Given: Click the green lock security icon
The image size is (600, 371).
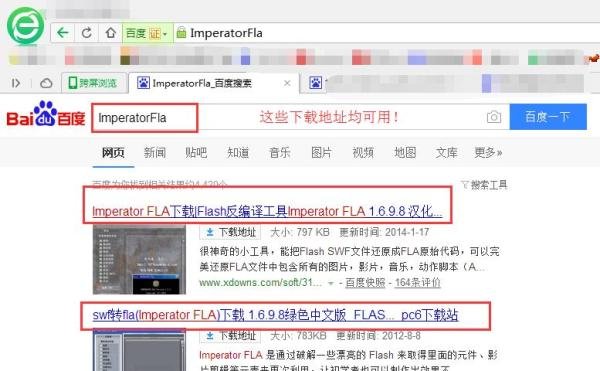Looking at the screenshot, I should pyautogui.click(x=181, y=33).
